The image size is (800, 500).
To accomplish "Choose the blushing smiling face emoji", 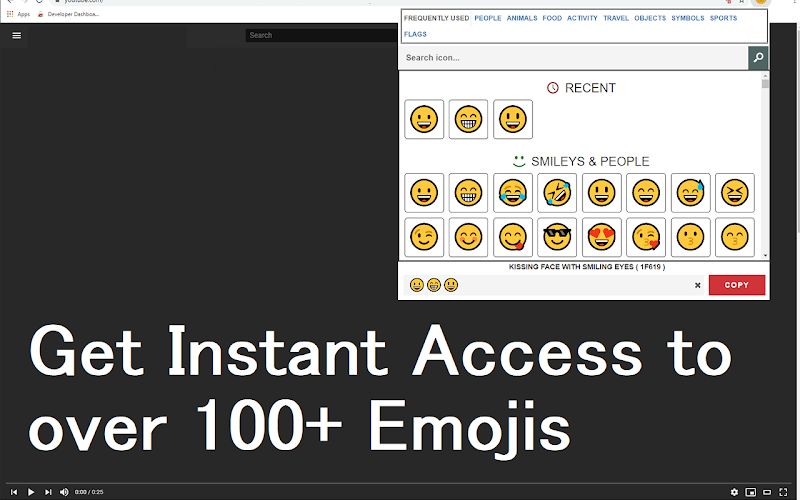I will click(468, 237).
